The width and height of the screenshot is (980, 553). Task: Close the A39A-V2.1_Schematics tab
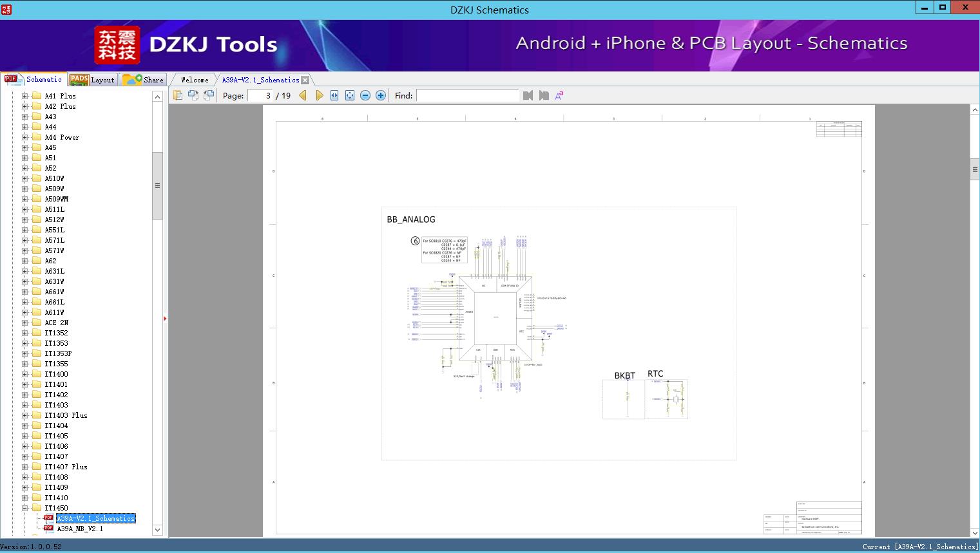[x=305, y=80]
